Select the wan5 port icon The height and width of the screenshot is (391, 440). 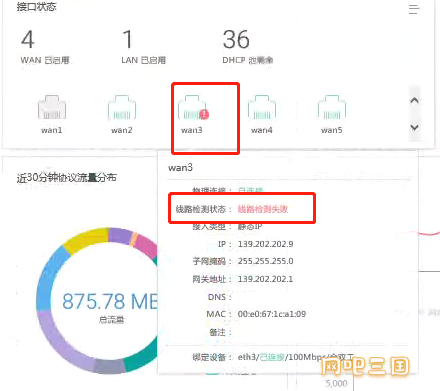coord(332,107)
